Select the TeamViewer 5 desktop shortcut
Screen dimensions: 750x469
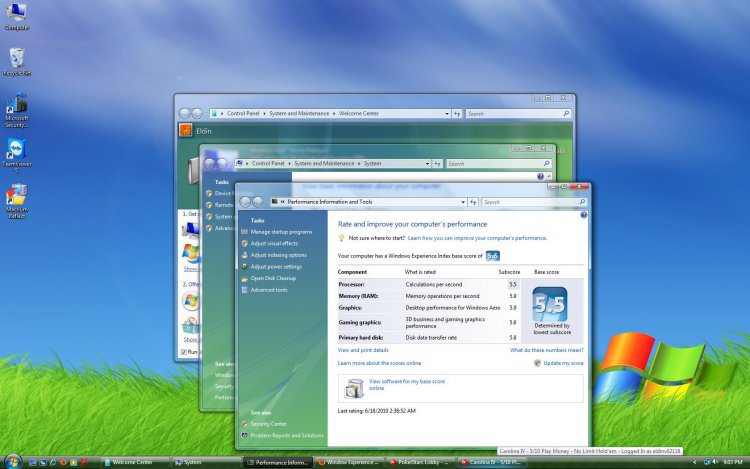click(x=17, y=155)
